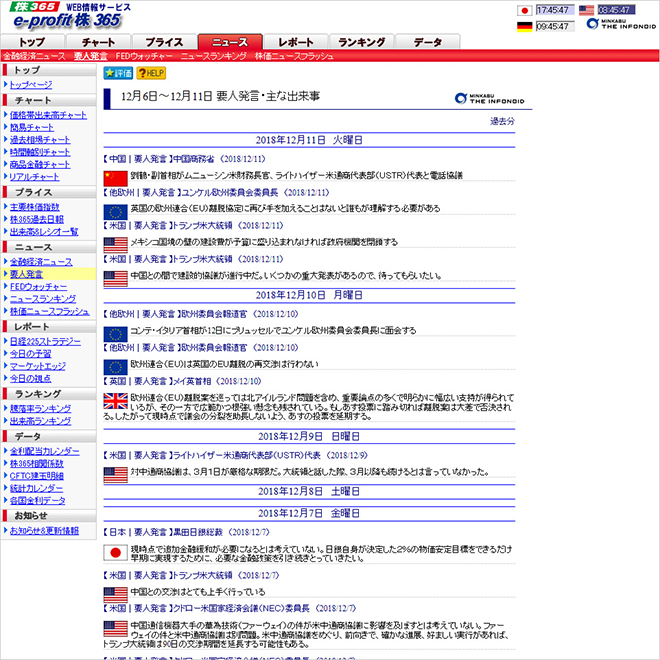This screenshot has height=660, width=660.
Task: Click the 2018年12月8日 土曜日 date heading
Action: [x=309, y=492]
